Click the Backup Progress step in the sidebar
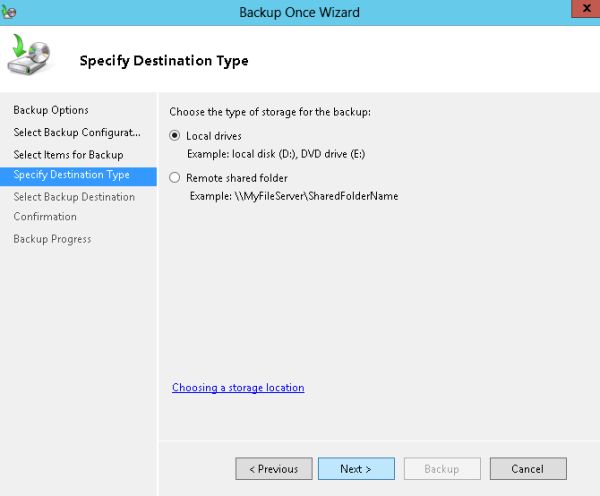Screen dimensions: 600x496 click(52, 239)
